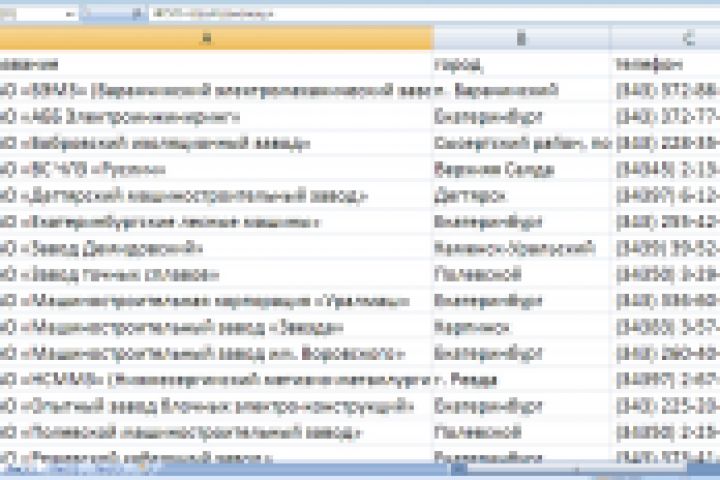Select the «Полевской машиностроительный завод» cell

(216, 433)
